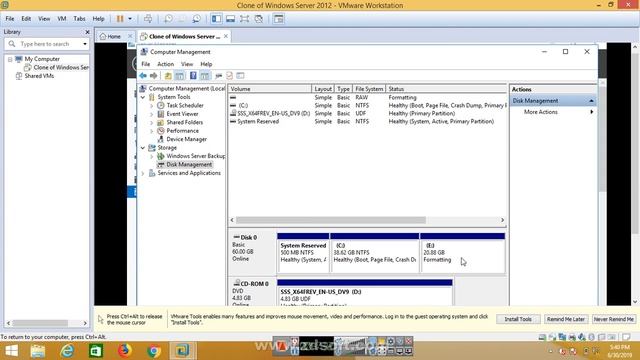Collapse the Disk Management actions header
This screenshot has height=360, width=640.
click(591, 100)
